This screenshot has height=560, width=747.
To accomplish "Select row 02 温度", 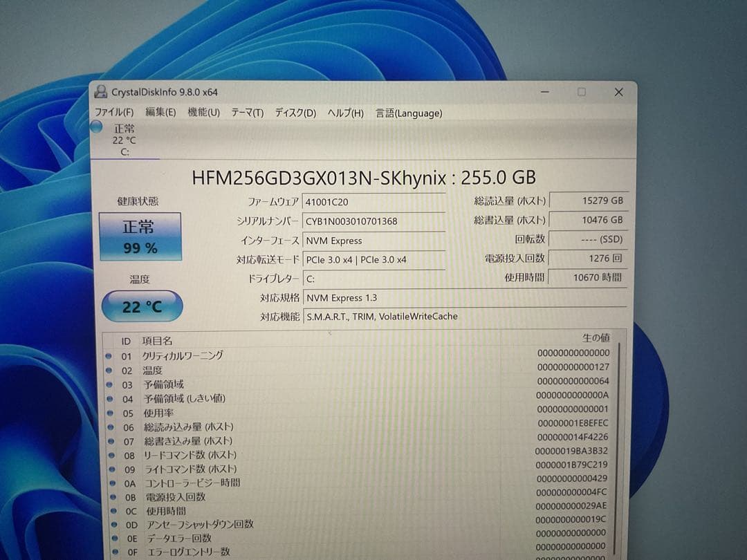I will (358, 369).
